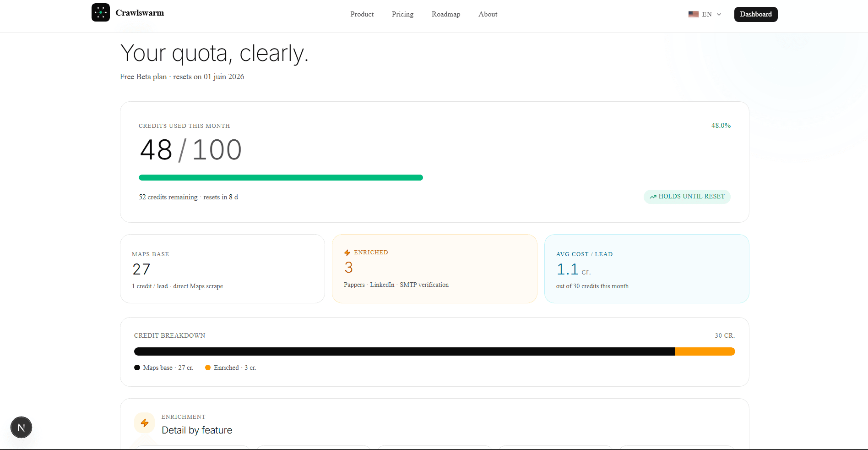Click the Enrichment section lightning icon
The width and height of the screenshot is (868, 450).
(145, 423)
